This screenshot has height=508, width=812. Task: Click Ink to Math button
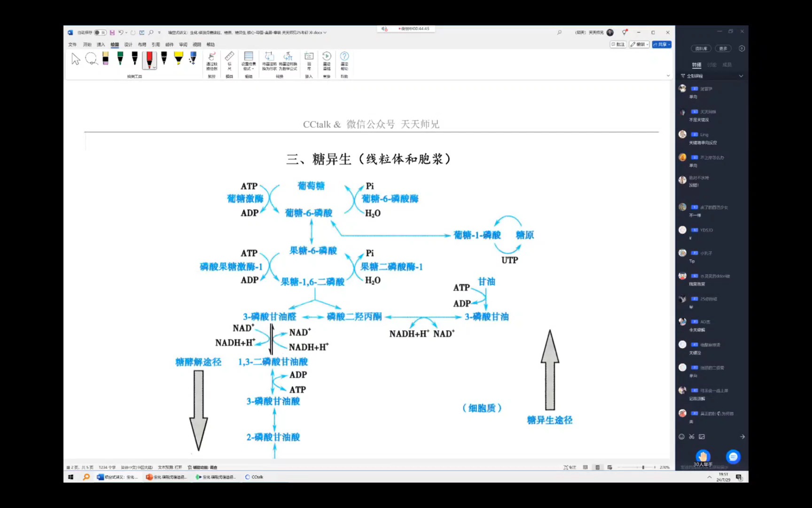click(x=288, y=61)
